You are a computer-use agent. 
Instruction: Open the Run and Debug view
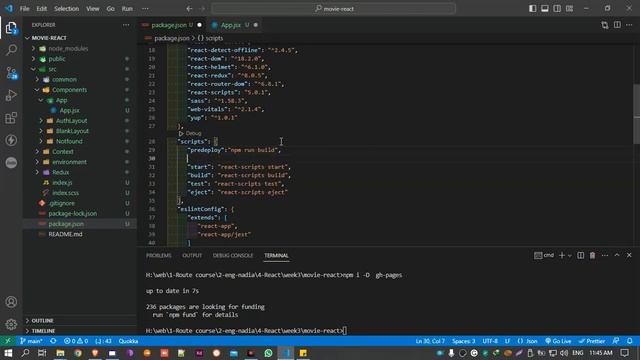[11, 95]
